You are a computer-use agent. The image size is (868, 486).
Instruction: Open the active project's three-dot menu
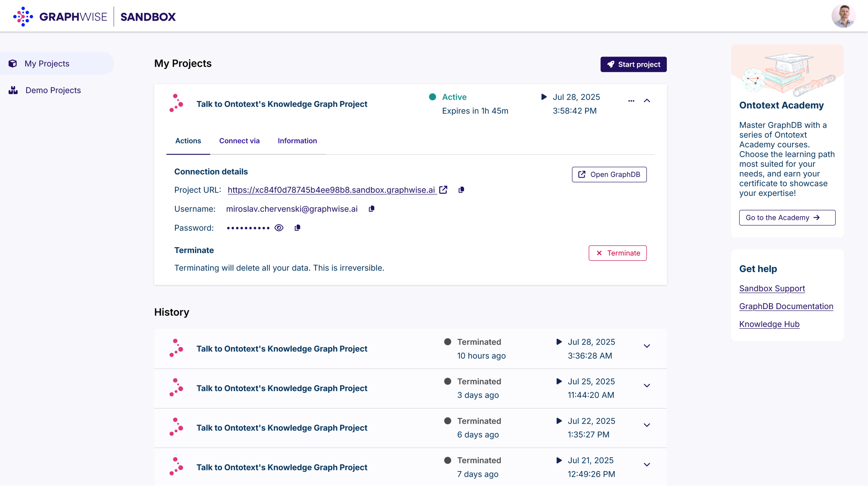(x=631, y=101)
